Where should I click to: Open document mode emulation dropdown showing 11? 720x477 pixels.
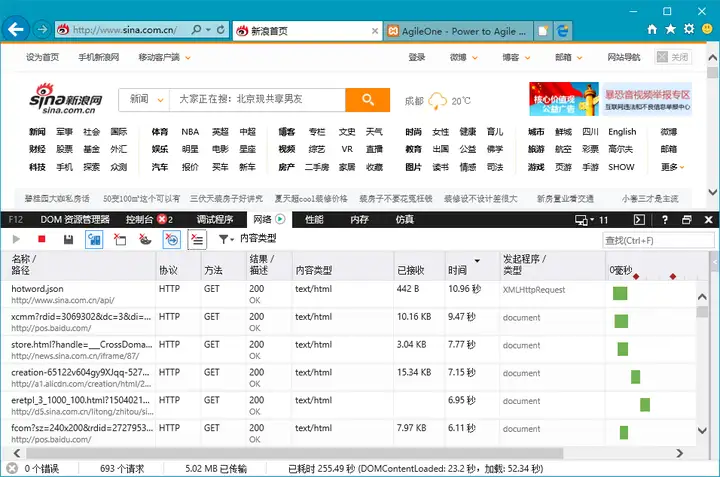[591, 220]
